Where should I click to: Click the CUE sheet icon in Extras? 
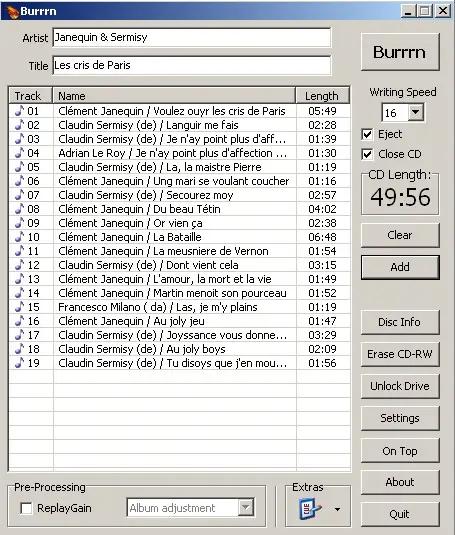click(x=310, y=509)
